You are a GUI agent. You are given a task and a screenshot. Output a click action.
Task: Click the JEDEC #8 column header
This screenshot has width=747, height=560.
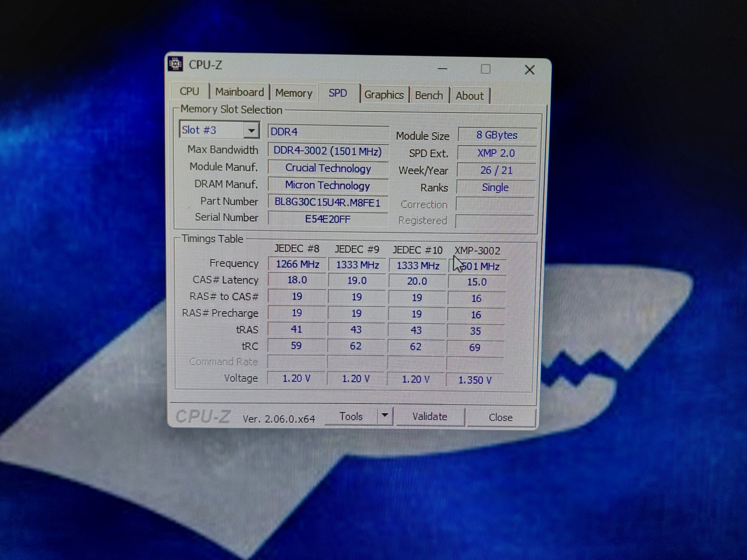click(297, 249)
